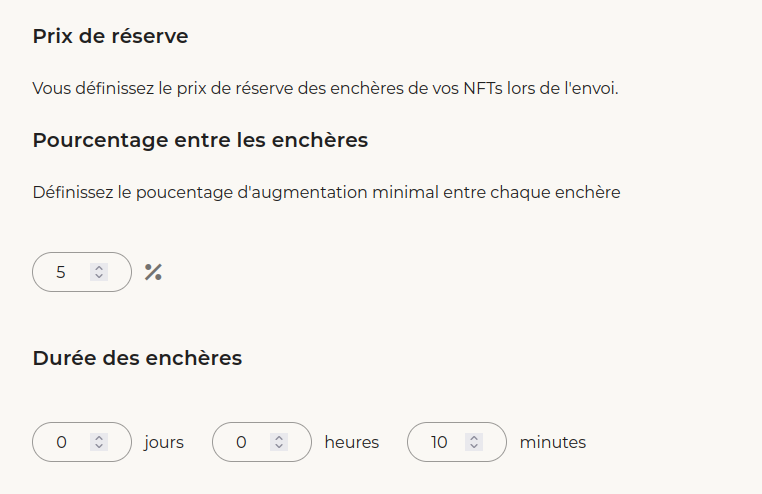Click the "jours" label

tap(164, 442)
